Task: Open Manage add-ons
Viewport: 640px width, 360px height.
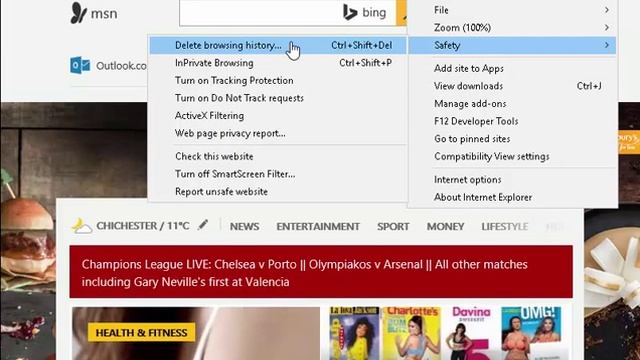Action: [x=512, y=104]
